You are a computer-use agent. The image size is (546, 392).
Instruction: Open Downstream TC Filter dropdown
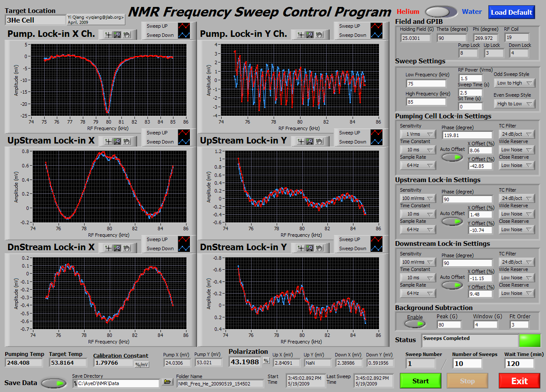tap(517, 262)
